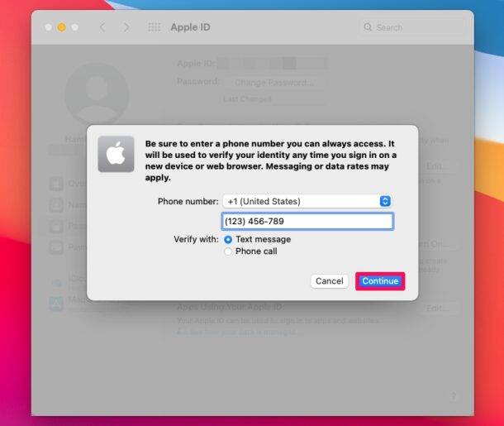Click the help question mark button
This screenshot has width=504, height=426.
pyautogui.click(x=454, y=395)
